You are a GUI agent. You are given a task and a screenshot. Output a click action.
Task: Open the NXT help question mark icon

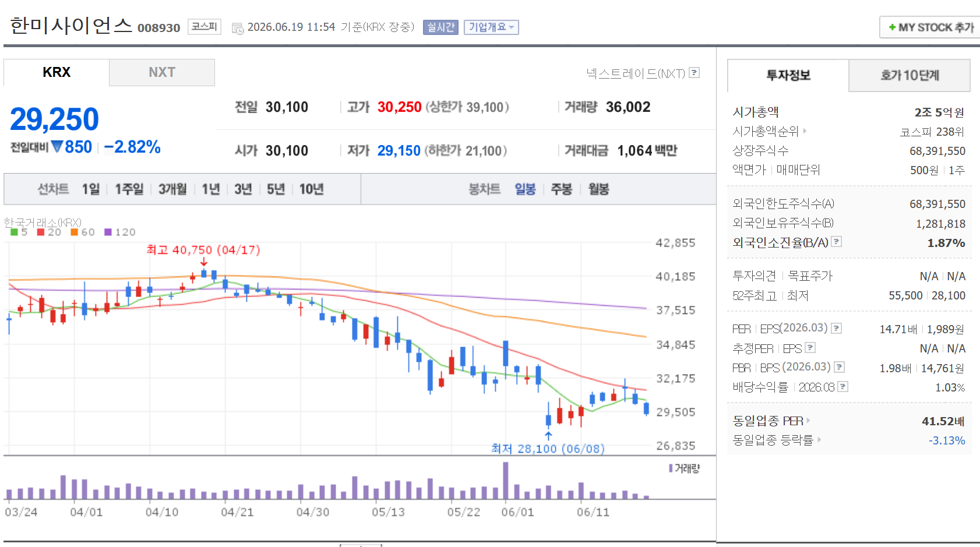(694, 73)
